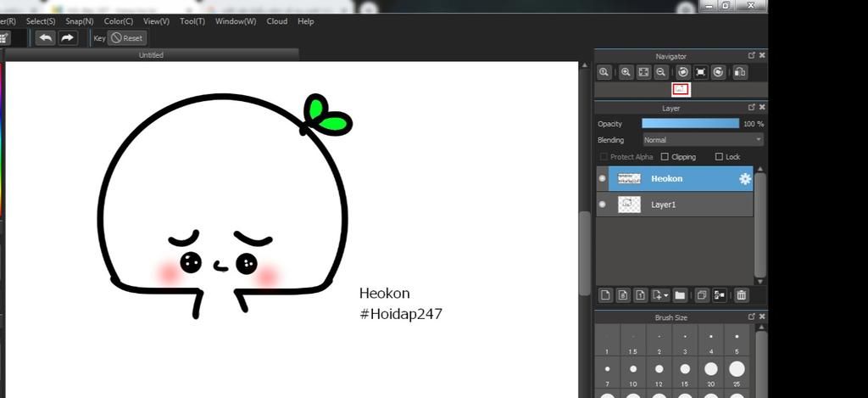Fit canvas to window in Navigator
Image resolution: width=868 pixels, height=398 pixels.
643,72
